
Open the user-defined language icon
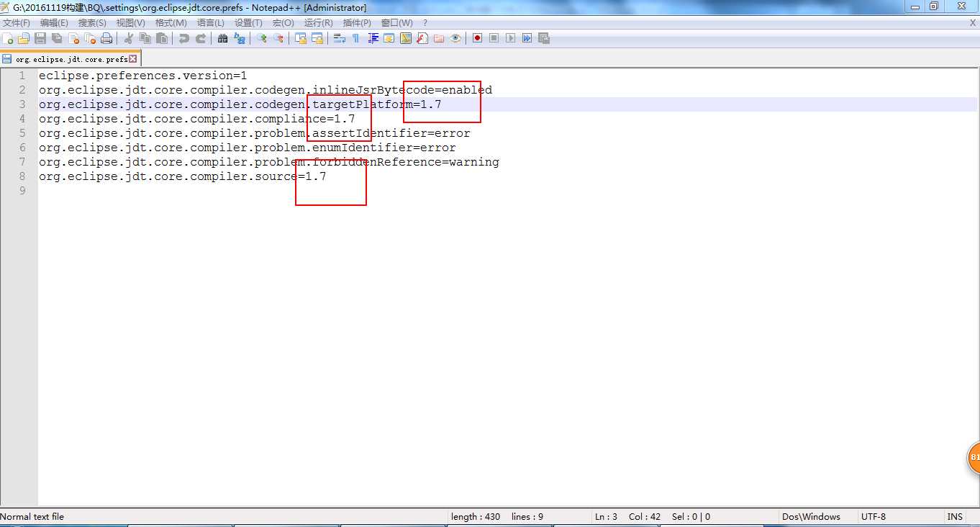pyautogui.click(x=389, y=38)
